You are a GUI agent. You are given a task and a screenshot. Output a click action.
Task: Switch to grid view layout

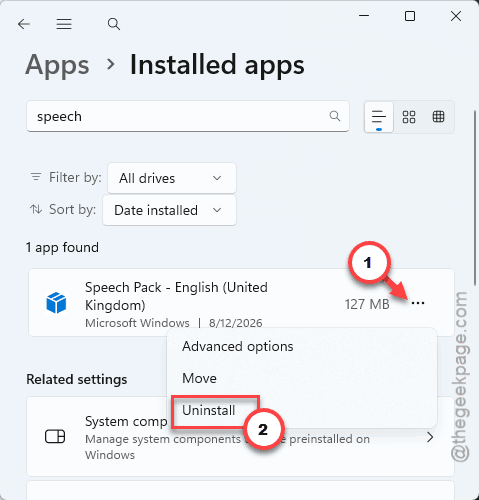(x=409, y=117)
